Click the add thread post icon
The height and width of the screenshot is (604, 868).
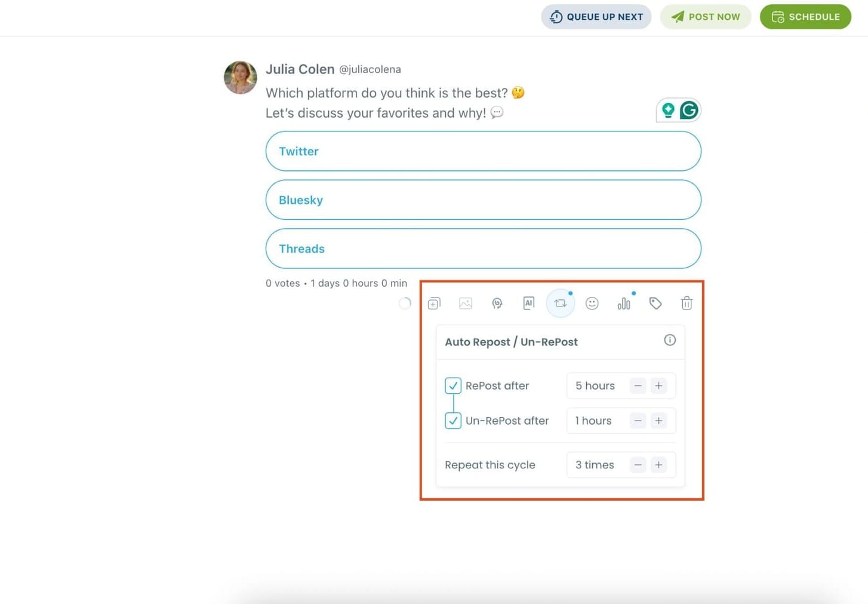434,303
